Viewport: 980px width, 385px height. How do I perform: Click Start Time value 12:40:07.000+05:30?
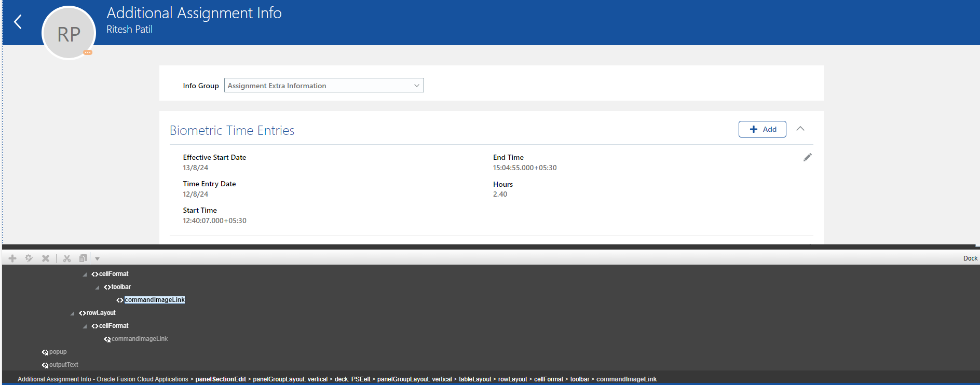pyautogui.click(x=214, y=221)
